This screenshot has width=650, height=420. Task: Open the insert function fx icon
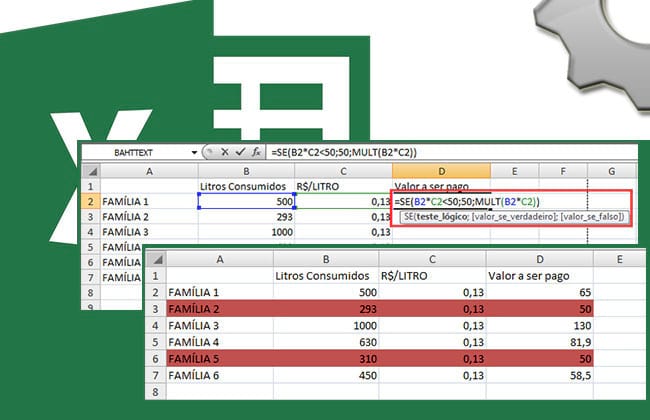[256, 152]
